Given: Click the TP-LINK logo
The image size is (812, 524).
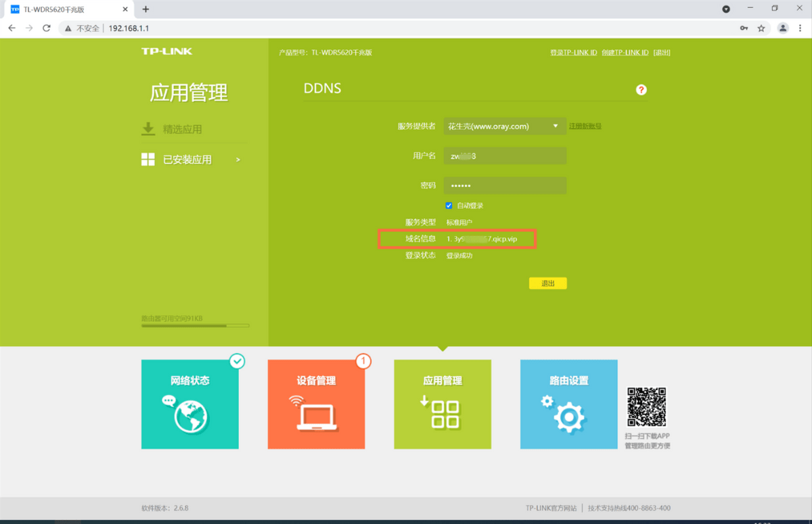Looking at the screenshot, I should [x=167, y=51].
